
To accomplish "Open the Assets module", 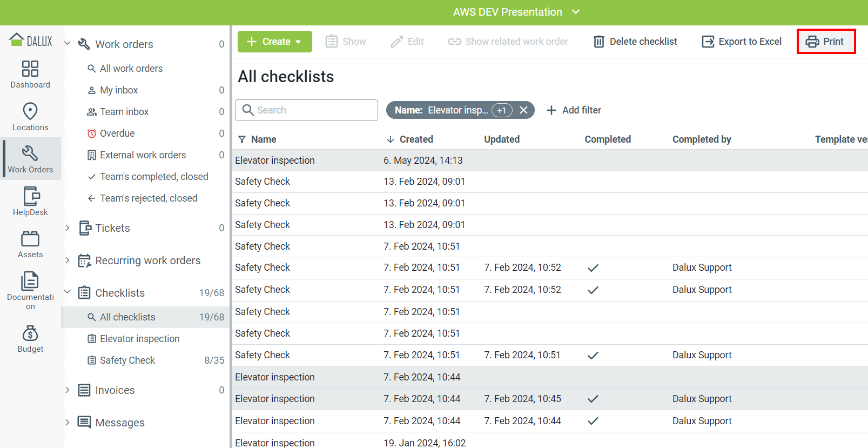I will pos(30,244).
